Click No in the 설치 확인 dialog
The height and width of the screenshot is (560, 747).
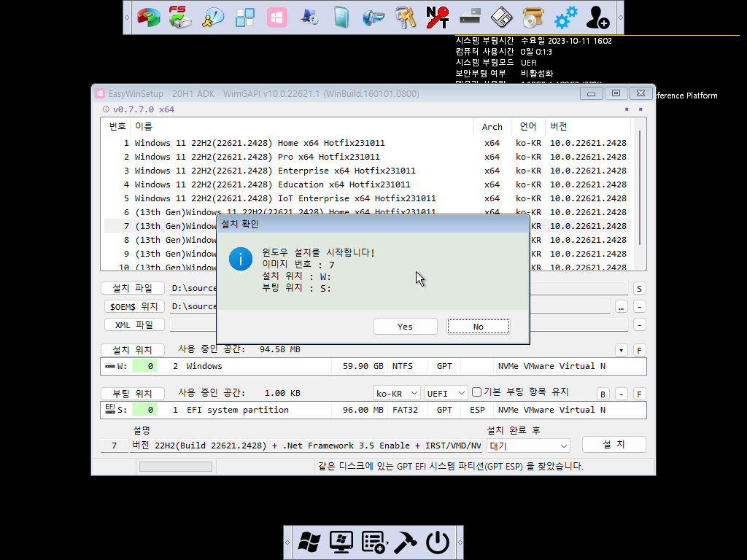click(479, 327)
